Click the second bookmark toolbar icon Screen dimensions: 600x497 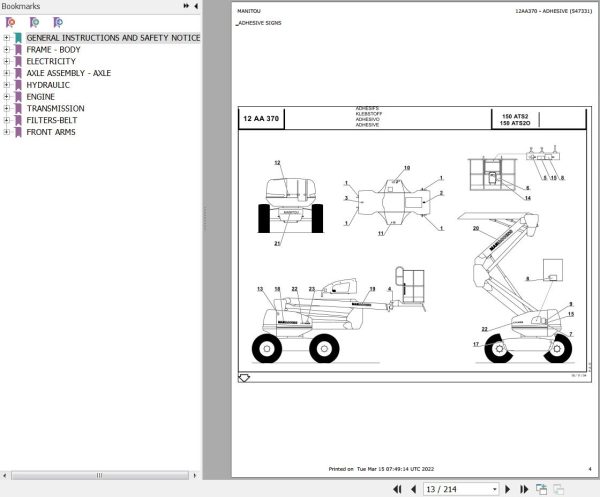(34, 23)
